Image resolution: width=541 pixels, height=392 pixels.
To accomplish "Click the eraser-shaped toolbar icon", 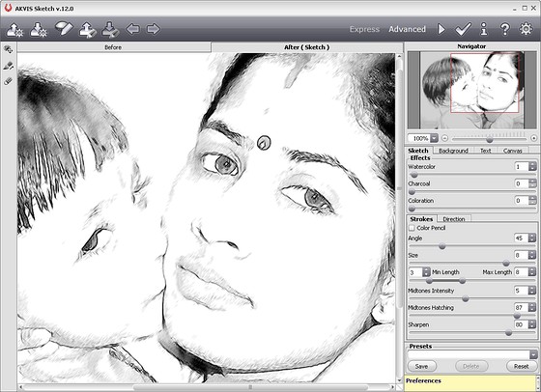I will tap(64, 28).
